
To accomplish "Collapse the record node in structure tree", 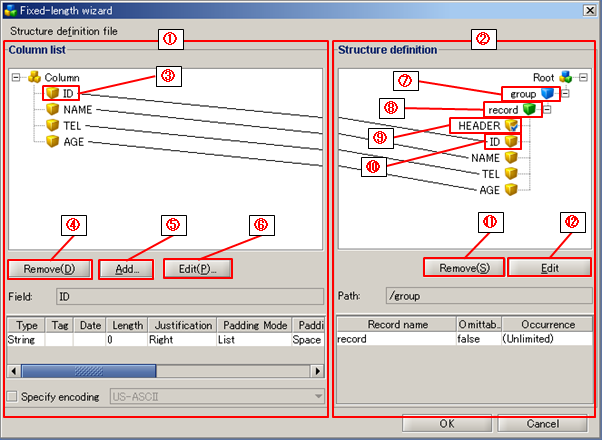I will point(547,109).
